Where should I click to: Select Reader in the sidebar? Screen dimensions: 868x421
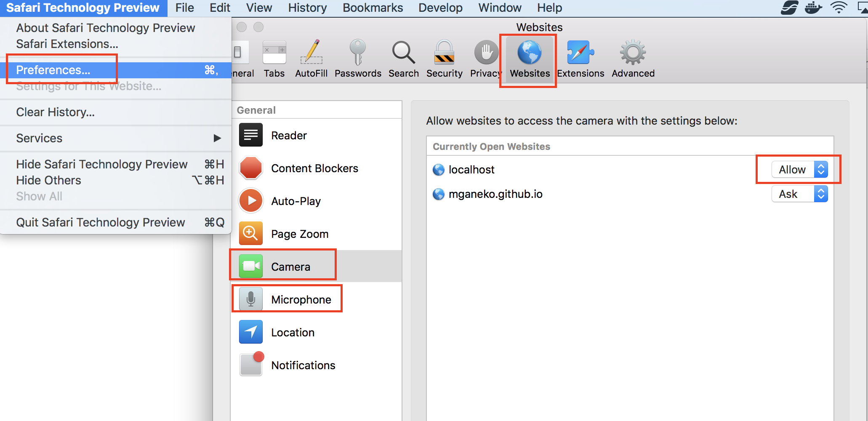pos(316,136)
